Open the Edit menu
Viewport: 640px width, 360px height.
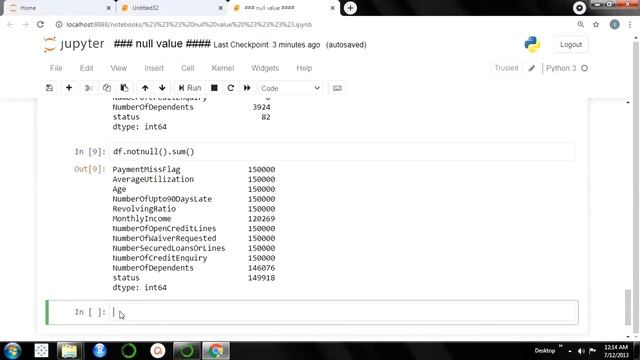click(87, 68)
